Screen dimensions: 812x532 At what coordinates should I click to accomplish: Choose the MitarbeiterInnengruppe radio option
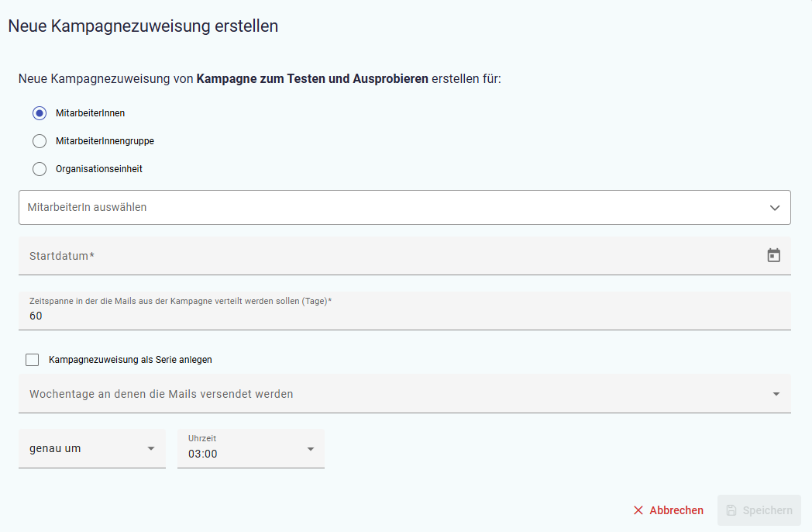click(x=40, y=141)
